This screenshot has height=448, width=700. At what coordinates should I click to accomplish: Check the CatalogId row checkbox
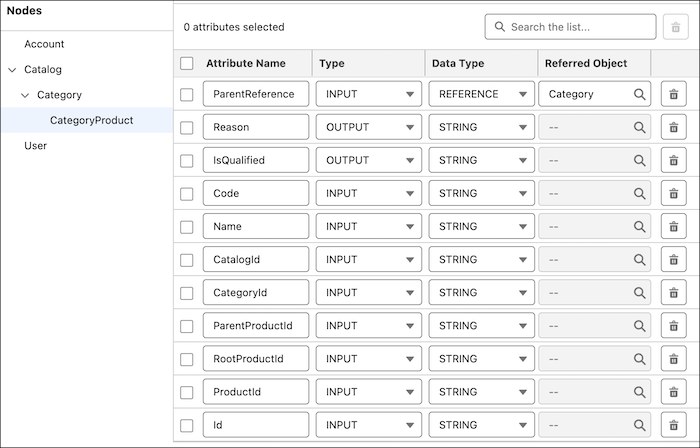point(187,260)
